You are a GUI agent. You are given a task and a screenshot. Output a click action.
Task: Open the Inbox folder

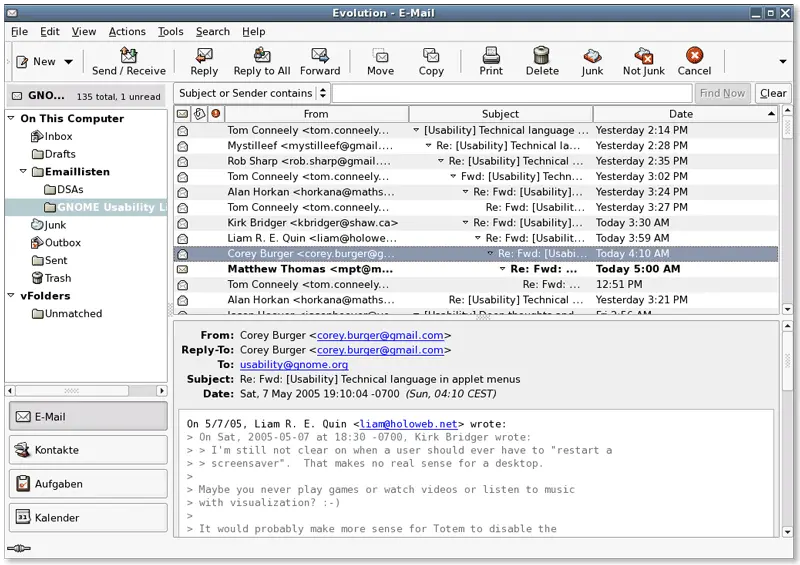52,136
